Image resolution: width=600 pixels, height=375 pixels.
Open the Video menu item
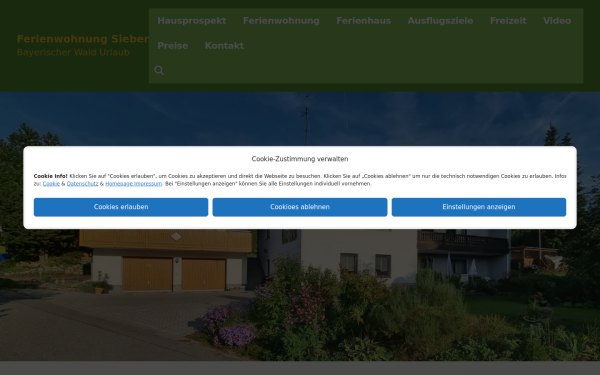pos(557,21)
